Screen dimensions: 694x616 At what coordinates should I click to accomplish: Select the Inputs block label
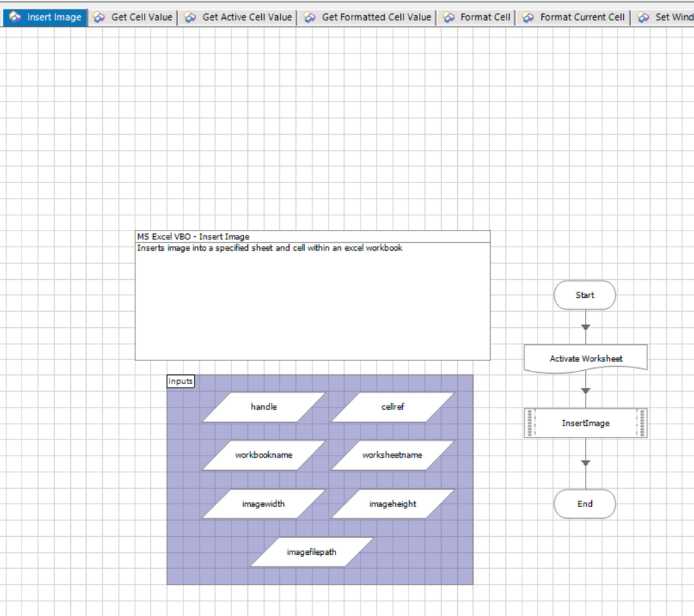pos(181,381)
